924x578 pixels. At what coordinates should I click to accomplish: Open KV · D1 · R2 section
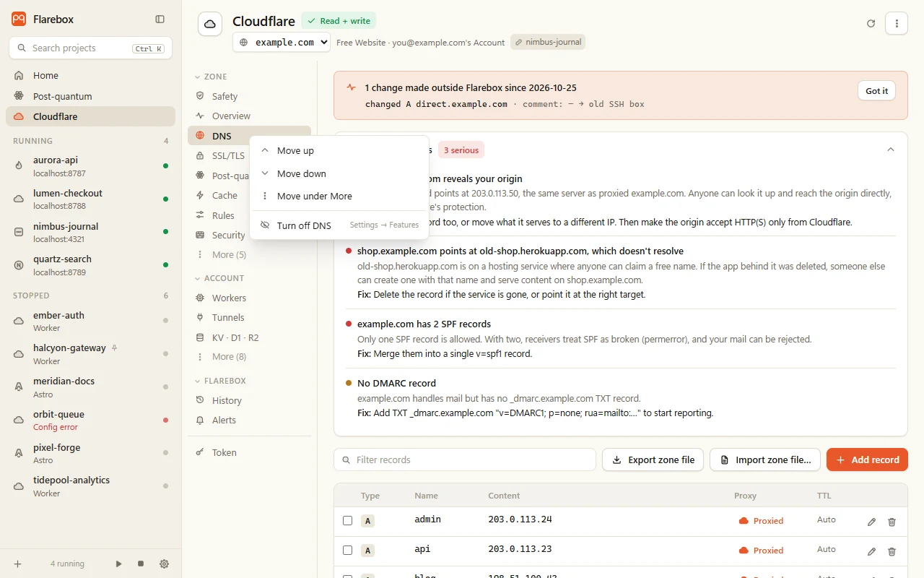[249, 337]
